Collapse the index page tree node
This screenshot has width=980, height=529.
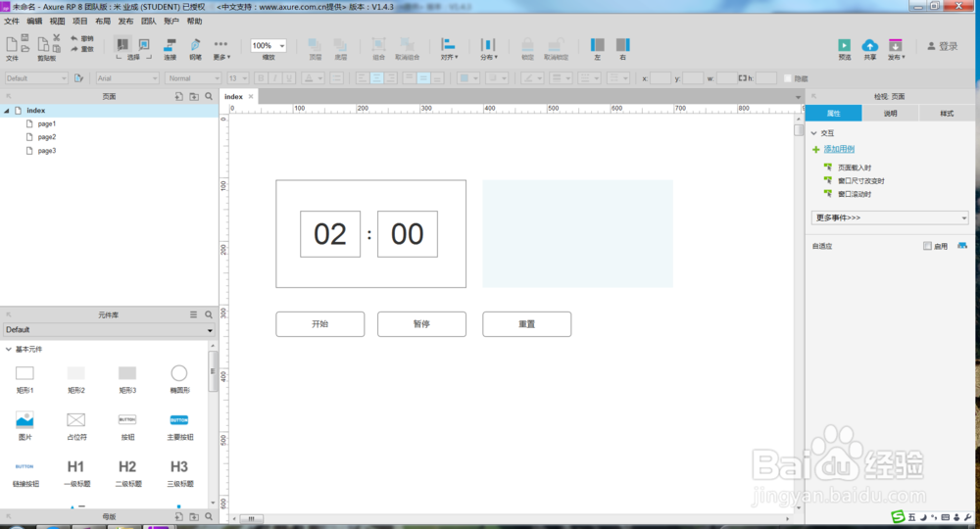pyautogui.click(x=7, y=111)
